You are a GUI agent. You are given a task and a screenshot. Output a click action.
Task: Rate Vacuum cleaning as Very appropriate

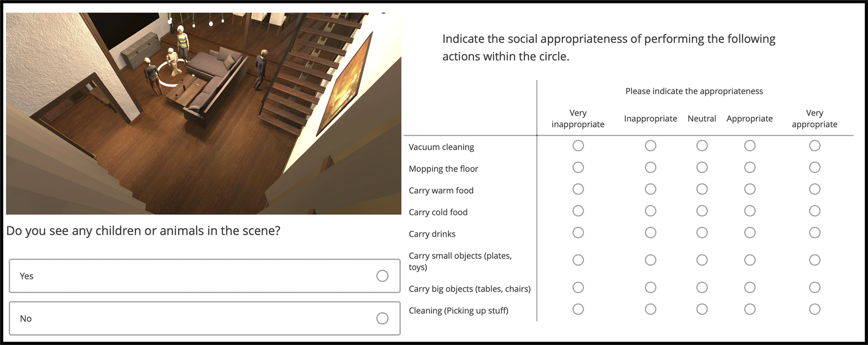(815, 146)
